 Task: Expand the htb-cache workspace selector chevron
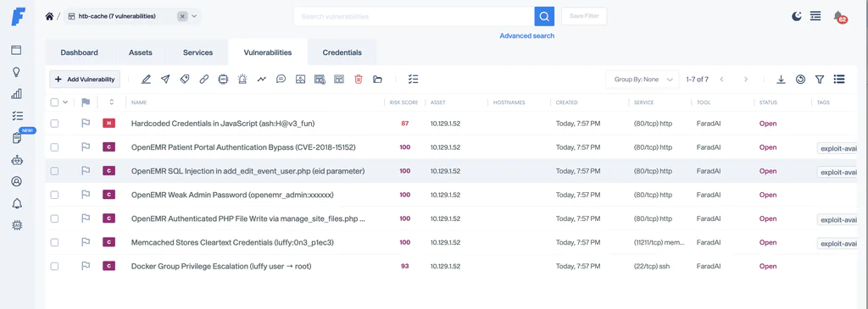pos(194,17)
